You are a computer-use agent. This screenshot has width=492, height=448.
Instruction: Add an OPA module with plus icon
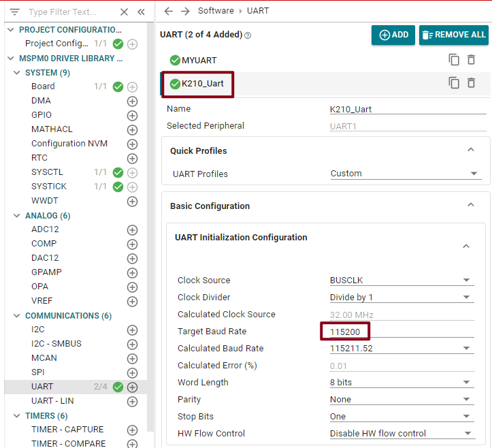pos(132,287)
